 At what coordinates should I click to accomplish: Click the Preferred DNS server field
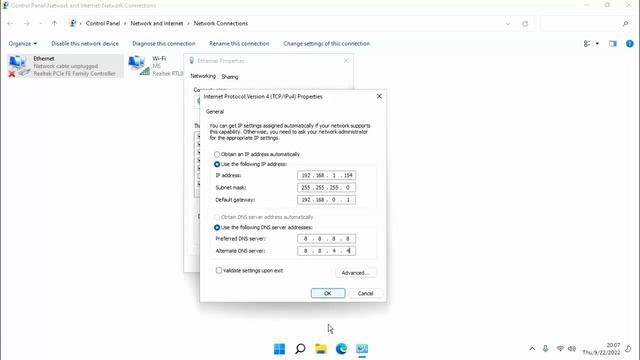[x=326, y=239]
